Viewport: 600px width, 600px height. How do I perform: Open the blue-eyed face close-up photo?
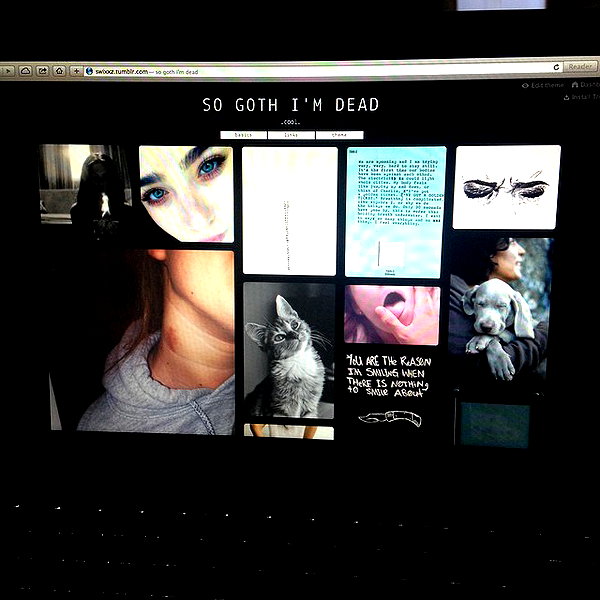186,194
